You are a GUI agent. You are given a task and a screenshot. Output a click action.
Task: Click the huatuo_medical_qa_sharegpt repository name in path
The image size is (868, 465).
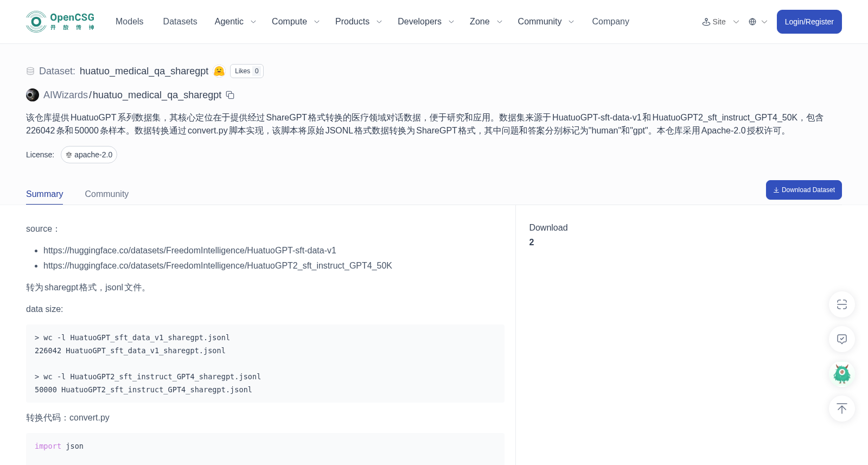point(157,95)
